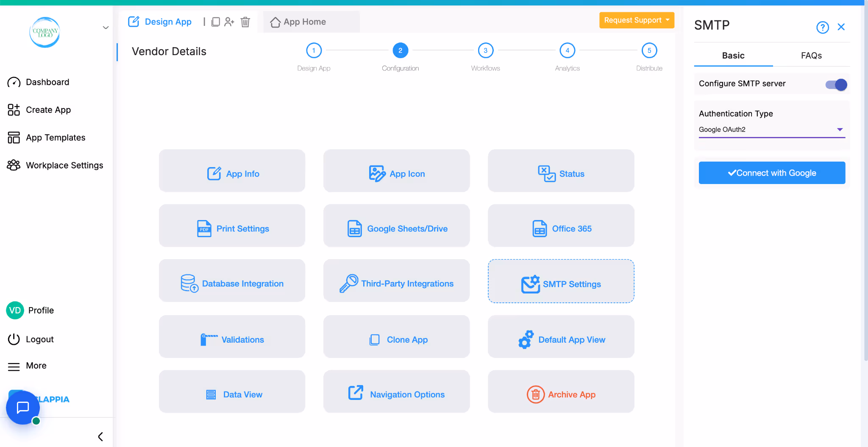Collapse the left sidebar with the chevron
Image resolution: width=868 pixels, height=447 pixels.
100,436
